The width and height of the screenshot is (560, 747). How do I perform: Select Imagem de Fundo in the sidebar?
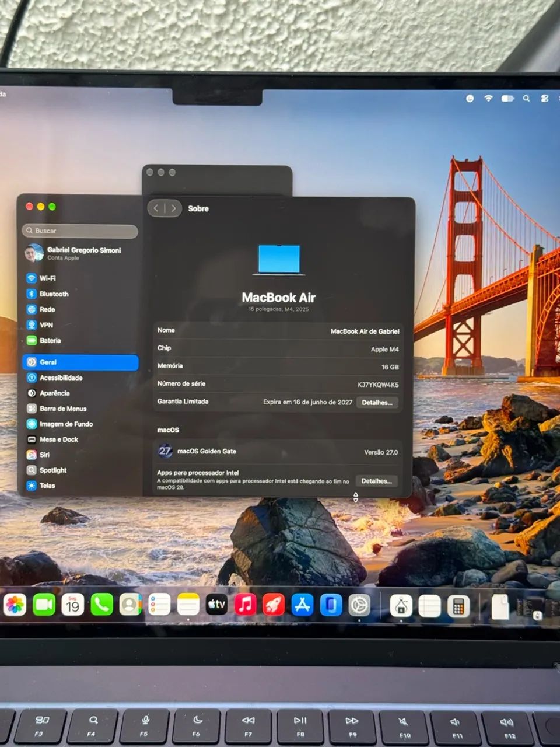tap(60, 424)
